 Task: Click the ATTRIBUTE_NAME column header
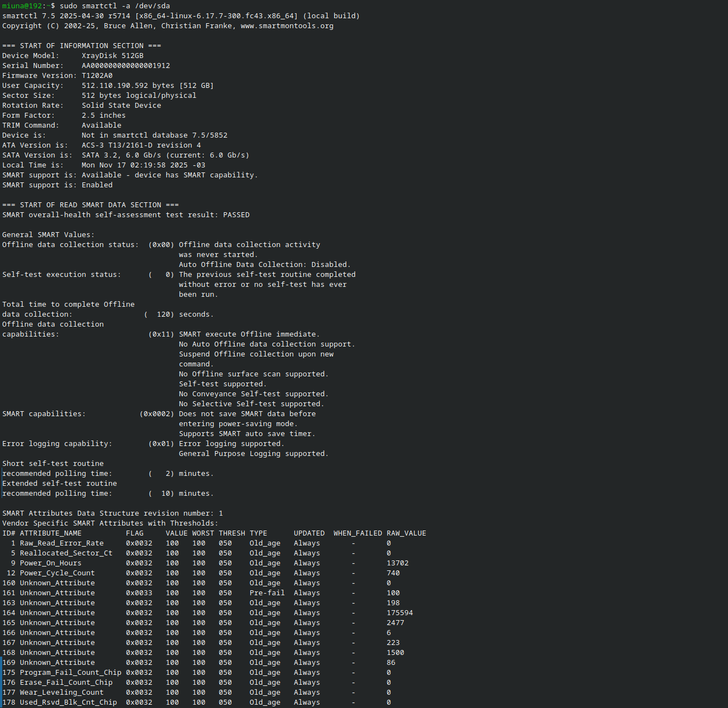(x=50, y=533)
